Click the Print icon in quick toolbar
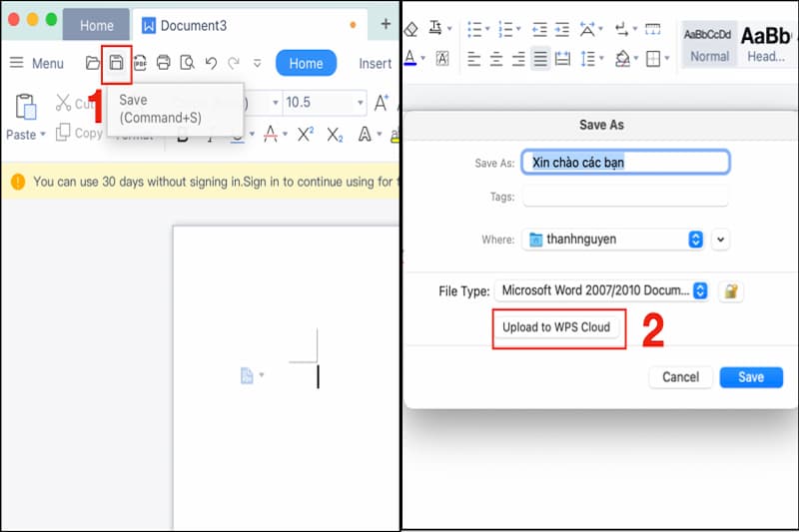This screenshot has height=532, width=799. [x=164, y=63]
